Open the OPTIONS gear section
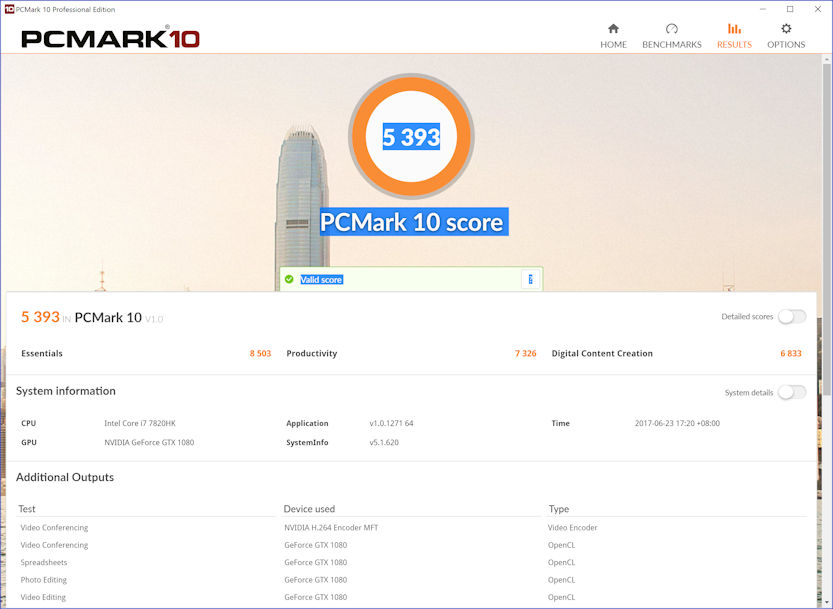The image size is (833, 609). (x=786, y=36)
